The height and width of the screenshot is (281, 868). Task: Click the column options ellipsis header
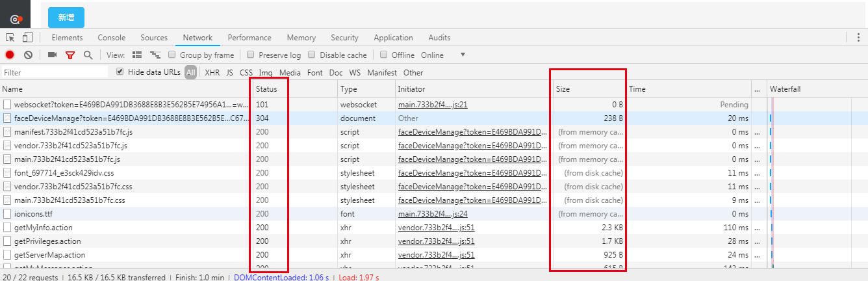758,89
